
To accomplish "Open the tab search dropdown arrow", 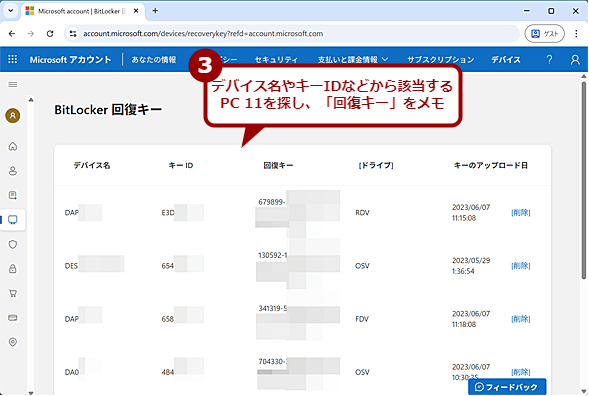I will [11, 11].
